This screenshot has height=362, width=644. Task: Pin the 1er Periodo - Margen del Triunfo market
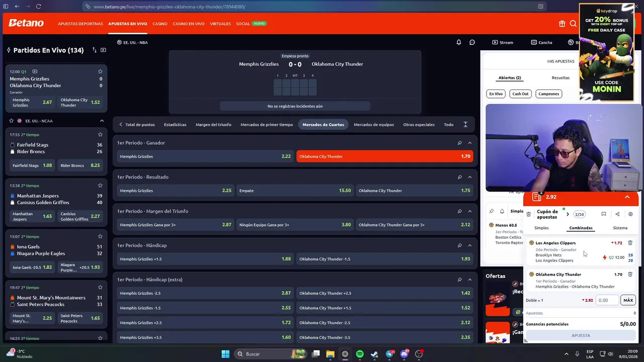coord(459,211)
